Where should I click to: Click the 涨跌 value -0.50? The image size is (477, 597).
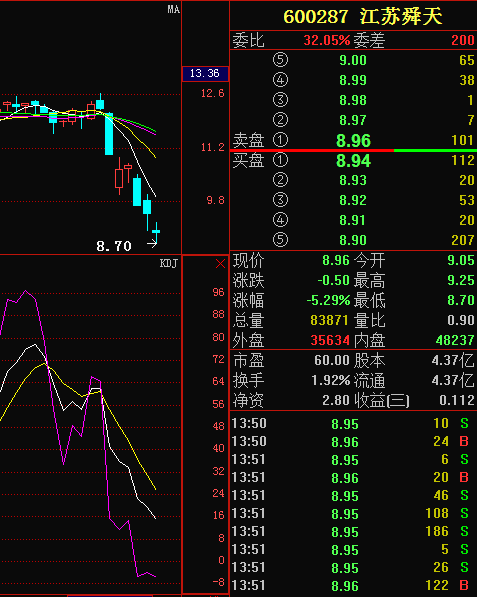333,280
